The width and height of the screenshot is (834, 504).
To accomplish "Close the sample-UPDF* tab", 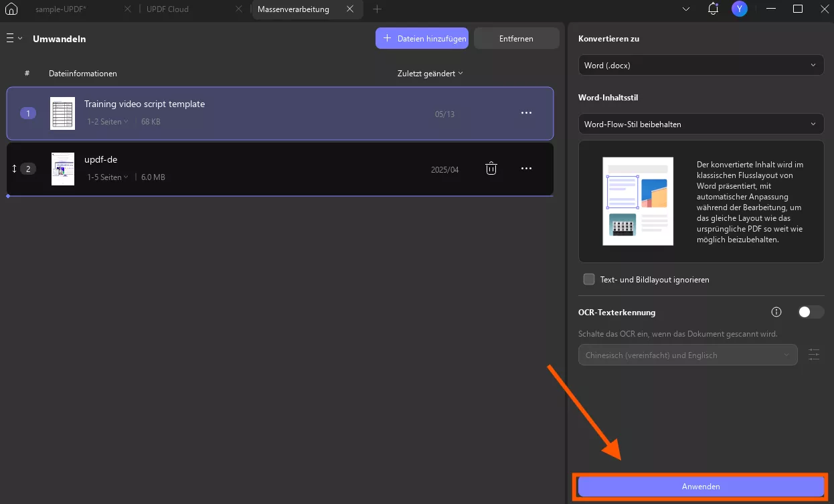I will click(x=128, y=9).
